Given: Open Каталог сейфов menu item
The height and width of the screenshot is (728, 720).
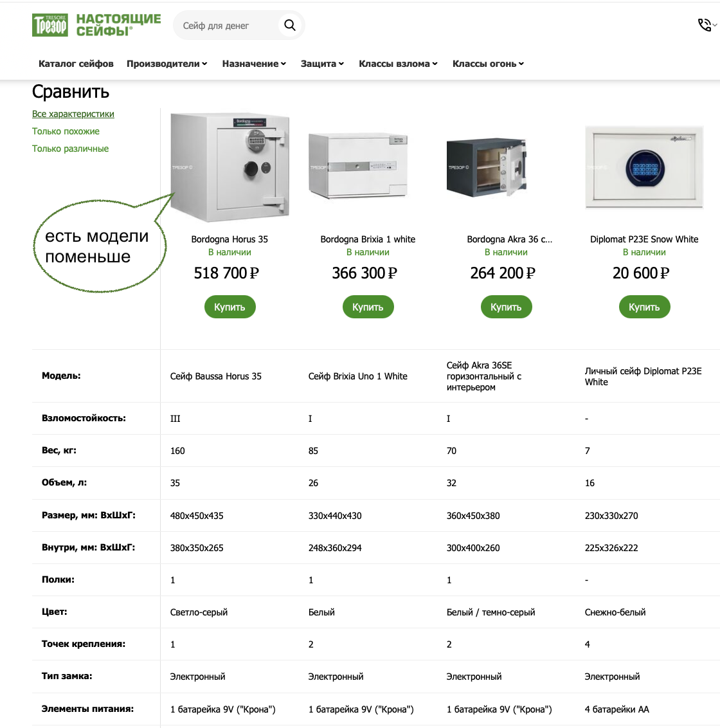Looking at the screenshot, I should click(76, 64).
